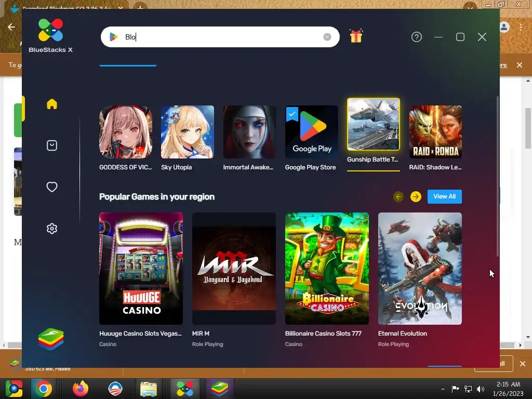Open Chrome from the taskbar
Image resolution: width=532 pixels, height=399 pixels.
[x=44, y=389]
